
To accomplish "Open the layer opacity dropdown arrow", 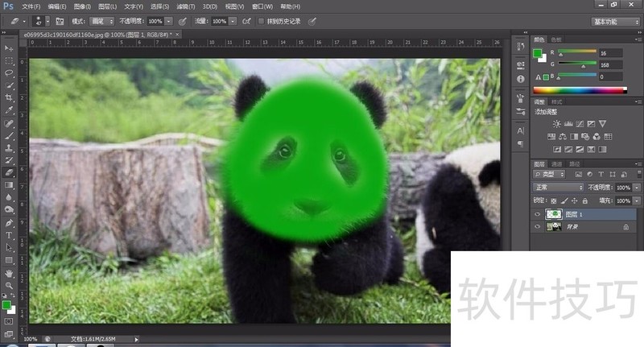I will click(637, 188).
